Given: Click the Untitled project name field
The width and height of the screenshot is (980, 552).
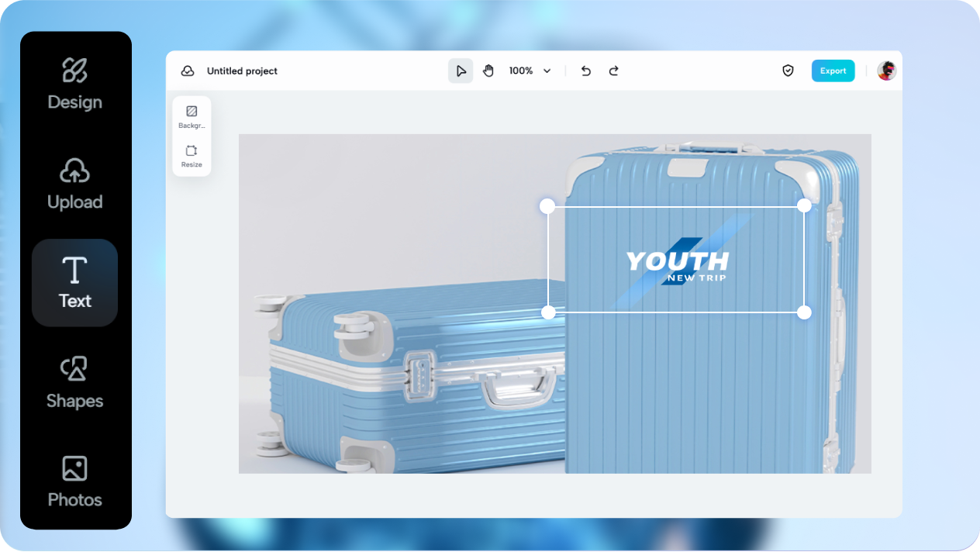Looking at the screenshot, I should point(241,71).
